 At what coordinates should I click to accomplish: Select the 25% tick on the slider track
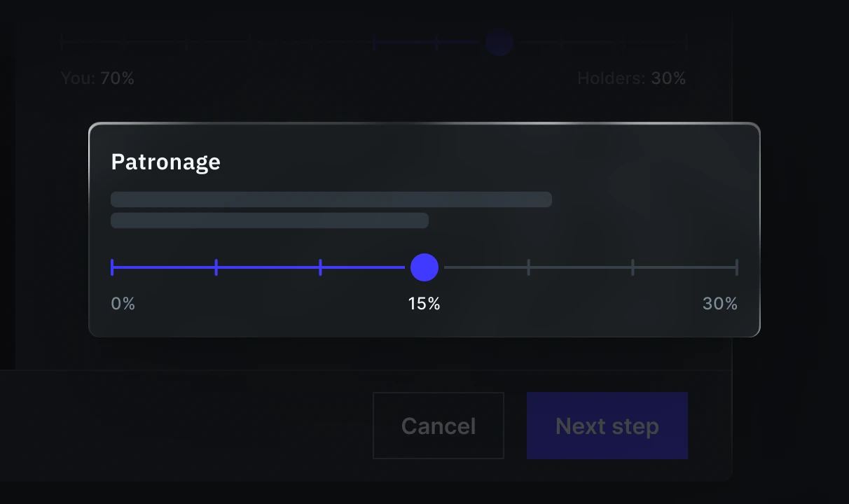point(633,267)
